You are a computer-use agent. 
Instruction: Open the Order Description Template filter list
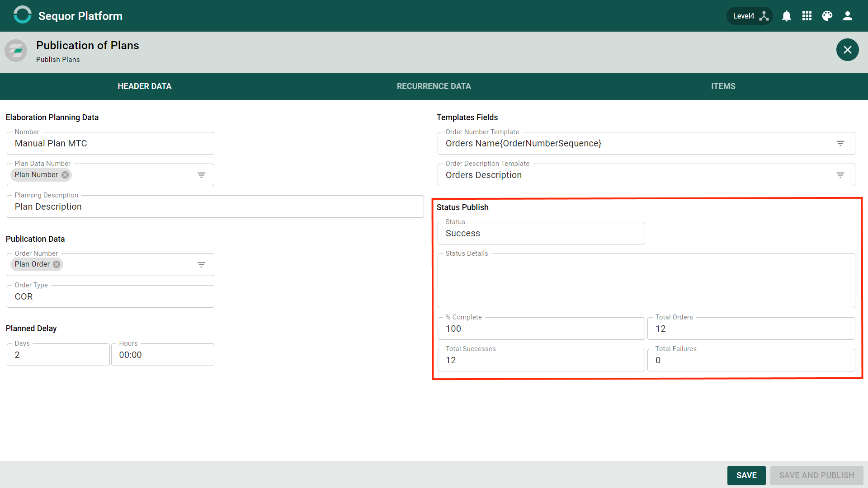(840, 175)
